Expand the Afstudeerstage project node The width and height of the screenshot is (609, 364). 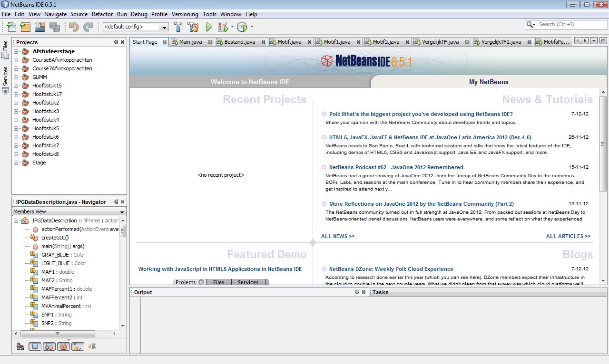(16, 51)
